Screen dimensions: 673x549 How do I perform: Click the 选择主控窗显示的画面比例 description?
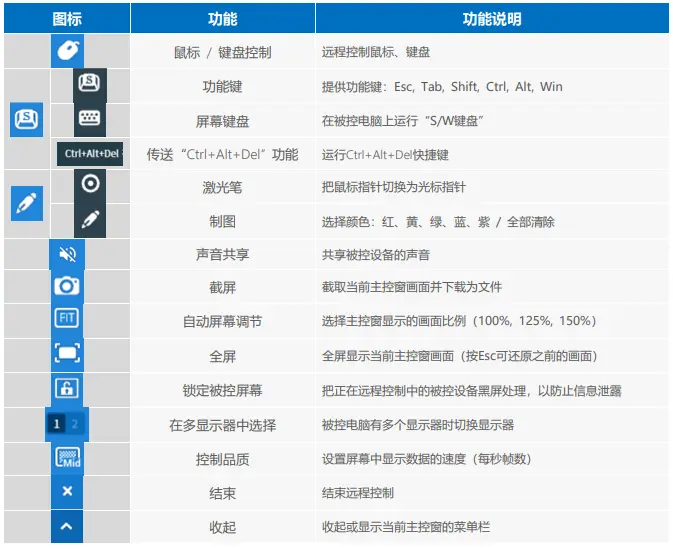click(459, 321)
